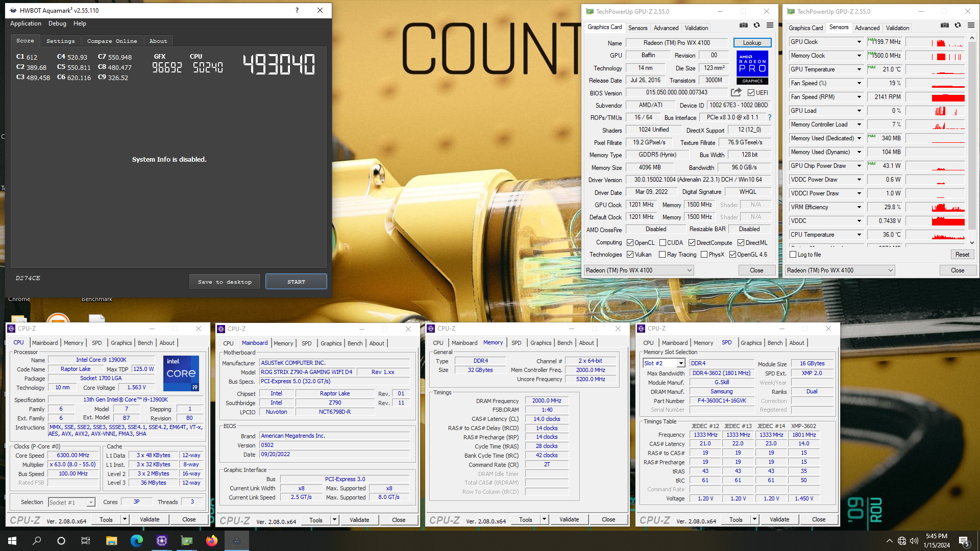Toggle the UEFI checkbox

pyautogui.click(x=751, y=93)
